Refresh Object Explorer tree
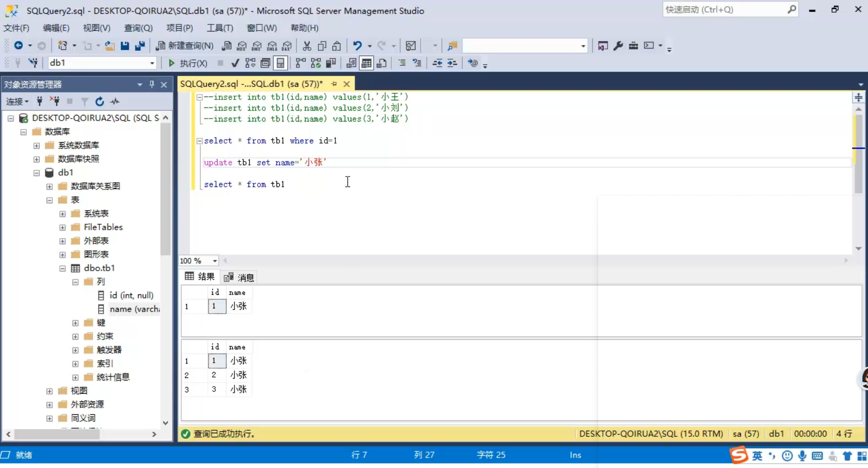Viewport: 868px width, 468px height. [x=99, y=101]
